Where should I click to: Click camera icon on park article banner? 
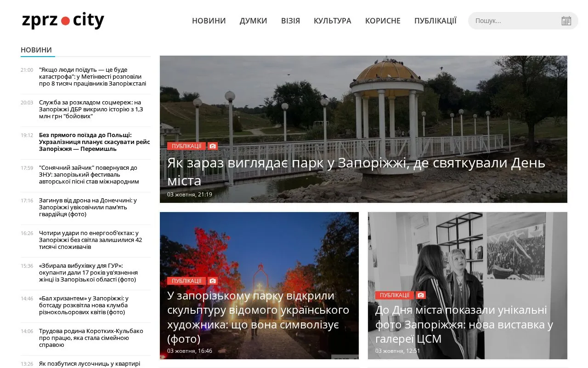[x=212, y=146]
